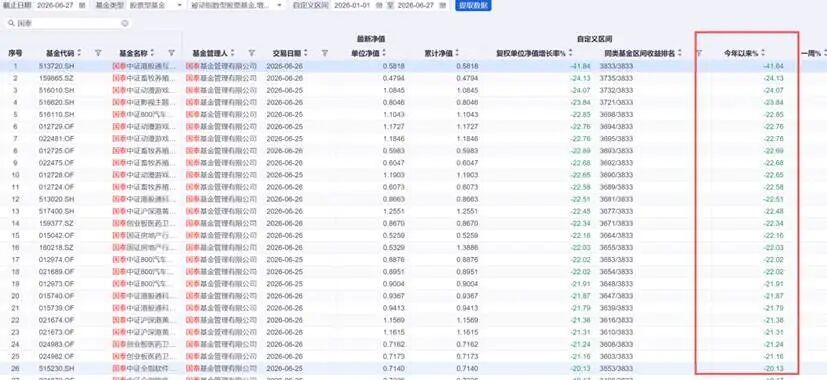Select fund code 012974.OF
This screenshot has height=380, width=827.
click(x=56, y=260)
